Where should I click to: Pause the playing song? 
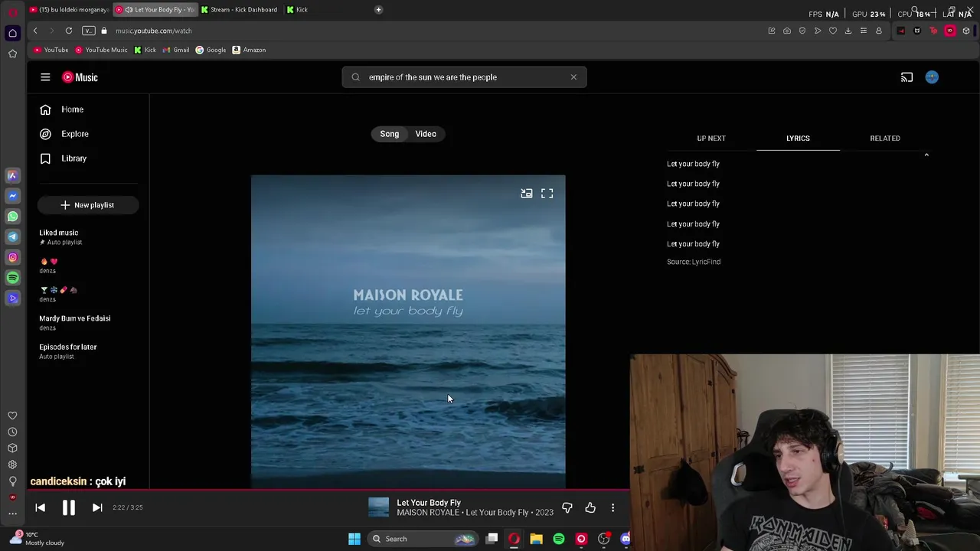tap(68, 507)
